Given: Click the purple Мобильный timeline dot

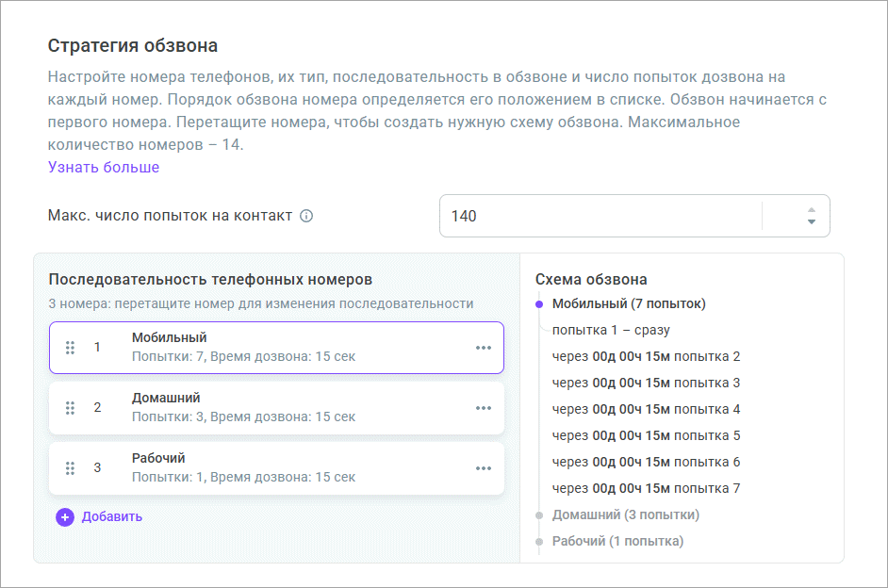Looking at the screenshot, I should [x=539, y=304].
